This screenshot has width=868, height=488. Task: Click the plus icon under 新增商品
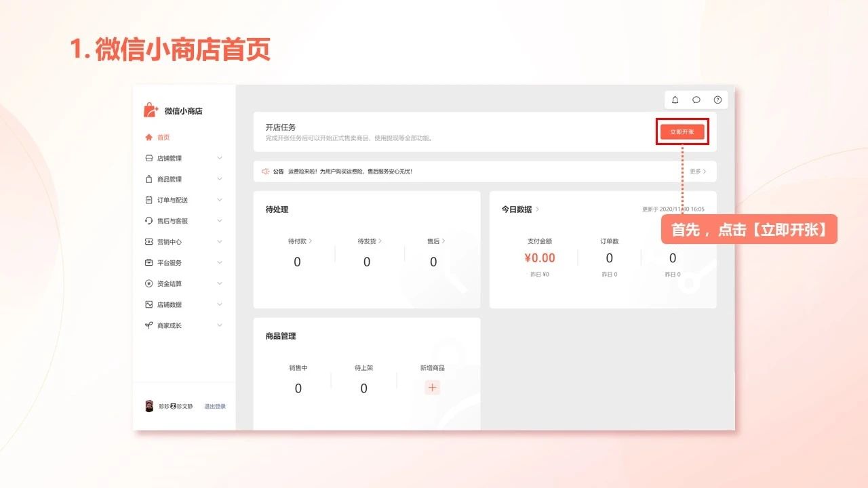[x=433, y=388]
